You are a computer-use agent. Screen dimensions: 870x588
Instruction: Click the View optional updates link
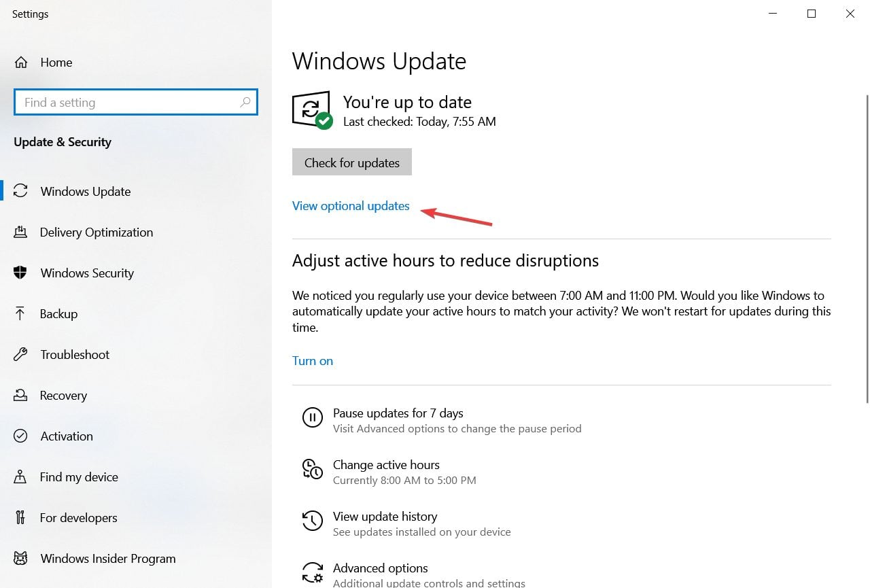[x=351, y=205]
